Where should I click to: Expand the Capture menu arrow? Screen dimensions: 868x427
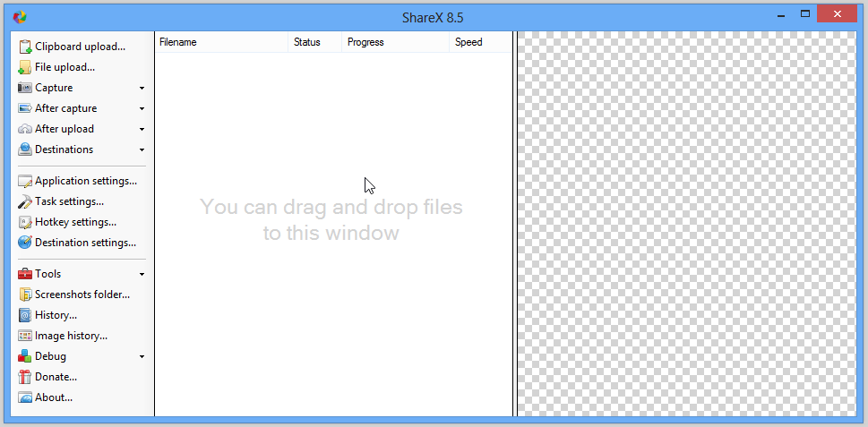pos(142,88)
